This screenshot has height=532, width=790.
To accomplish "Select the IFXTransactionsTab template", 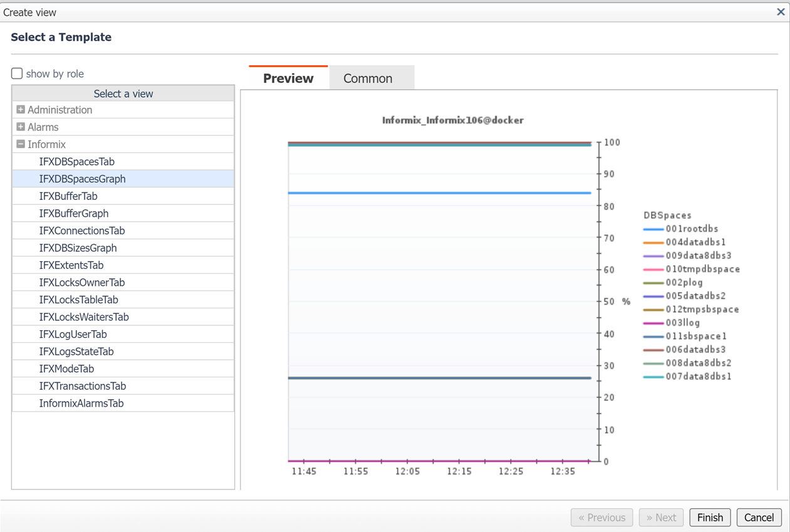I will [82, 386].
